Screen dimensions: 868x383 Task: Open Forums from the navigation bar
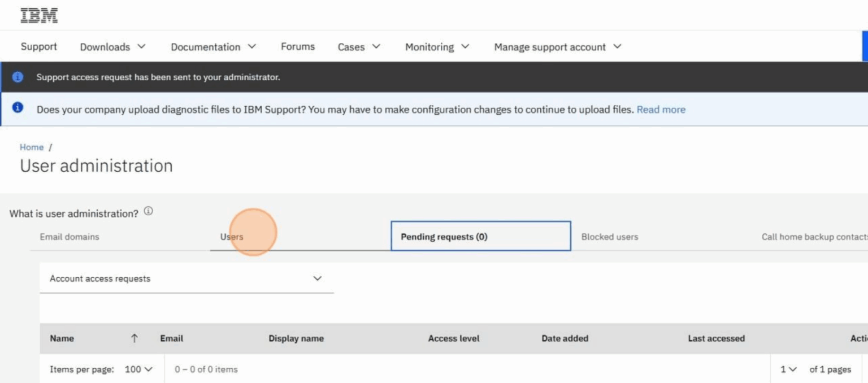click(297, 47)
